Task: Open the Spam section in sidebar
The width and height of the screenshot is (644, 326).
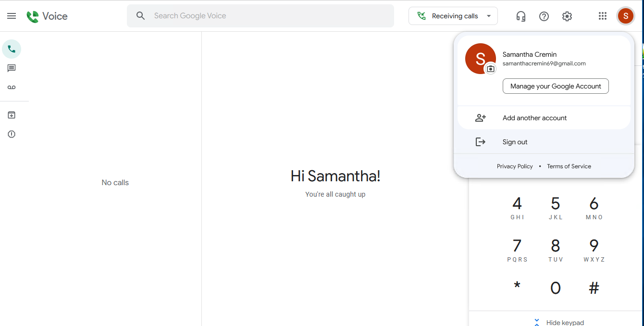Action: [12, 134]
